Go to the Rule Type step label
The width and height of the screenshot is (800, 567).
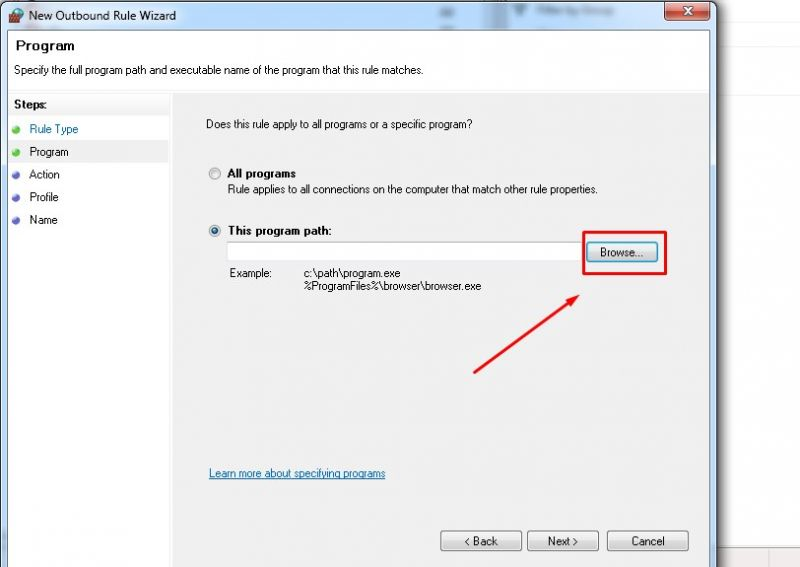53,129
